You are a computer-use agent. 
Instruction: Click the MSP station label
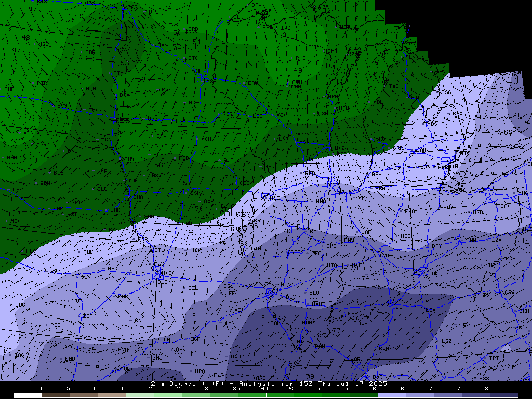[x=211, y=81]
